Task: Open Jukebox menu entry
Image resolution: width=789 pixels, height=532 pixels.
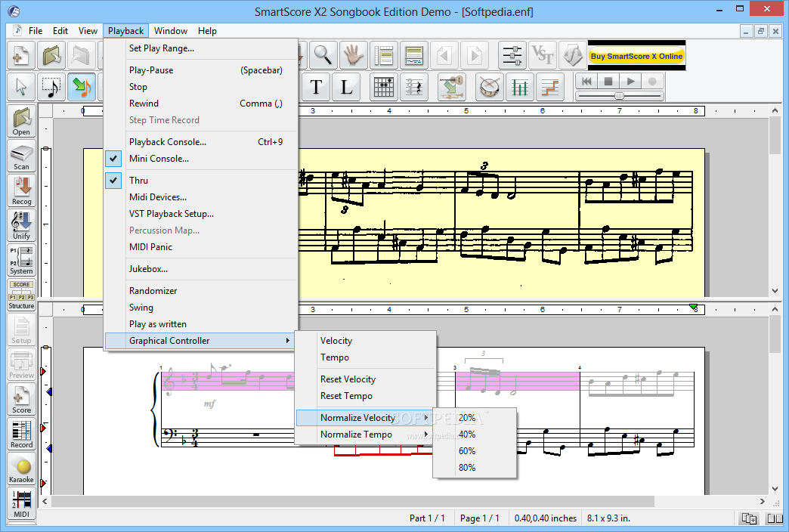Action: tap(201, 269)
